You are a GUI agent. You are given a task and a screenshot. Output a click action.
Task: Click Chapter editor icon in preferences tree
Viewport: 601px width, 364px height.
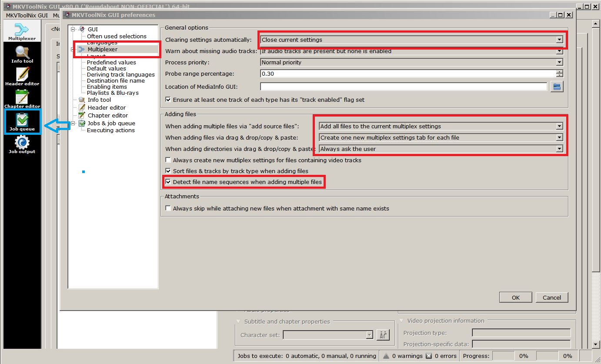(x=82, y=115)
